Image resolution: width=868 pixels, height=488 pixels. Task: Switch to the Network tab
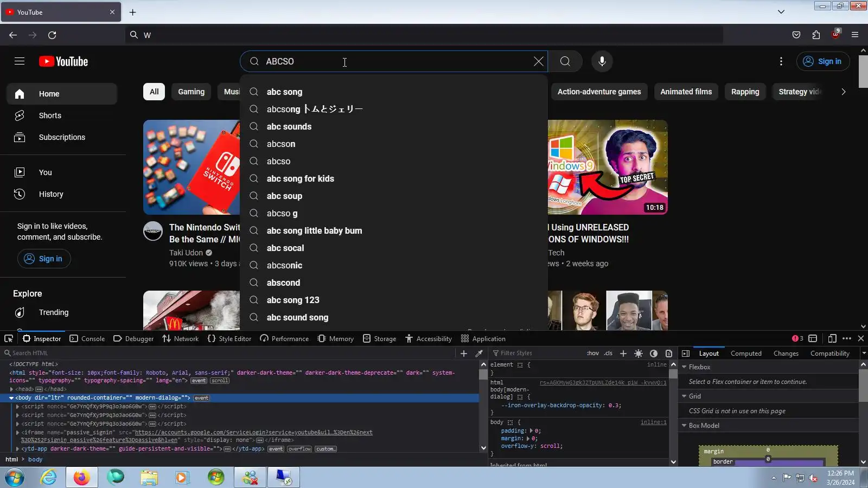(181, 338)
